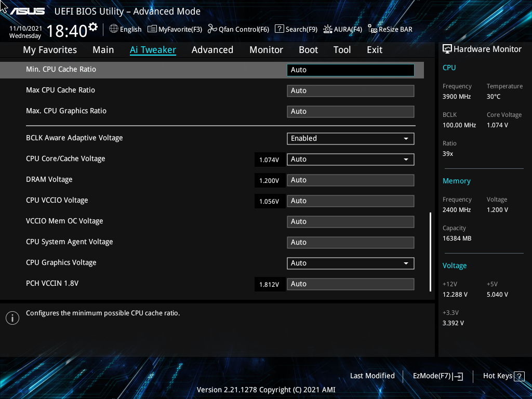
Task: Click the CPU VCCIO Voltage input field
Action: tap(351, 201)
